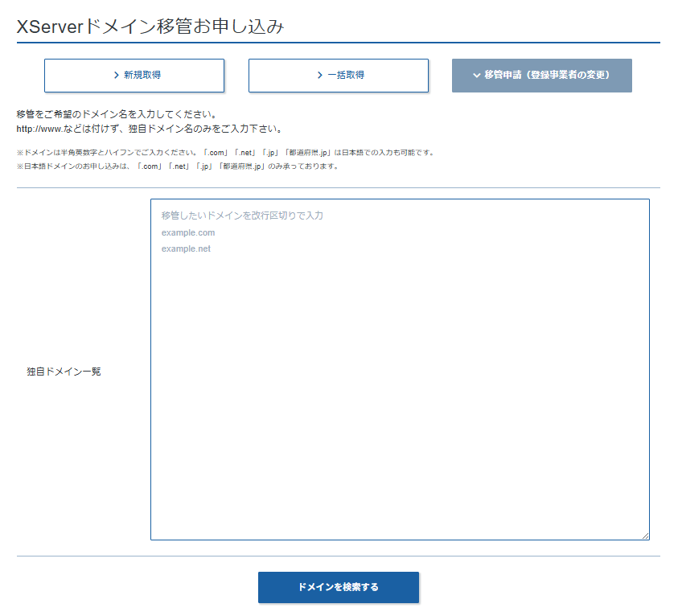Click the 日本語ドメインのお申し込み note line
This screenshot has width=678, height=616.
point(177,166)
